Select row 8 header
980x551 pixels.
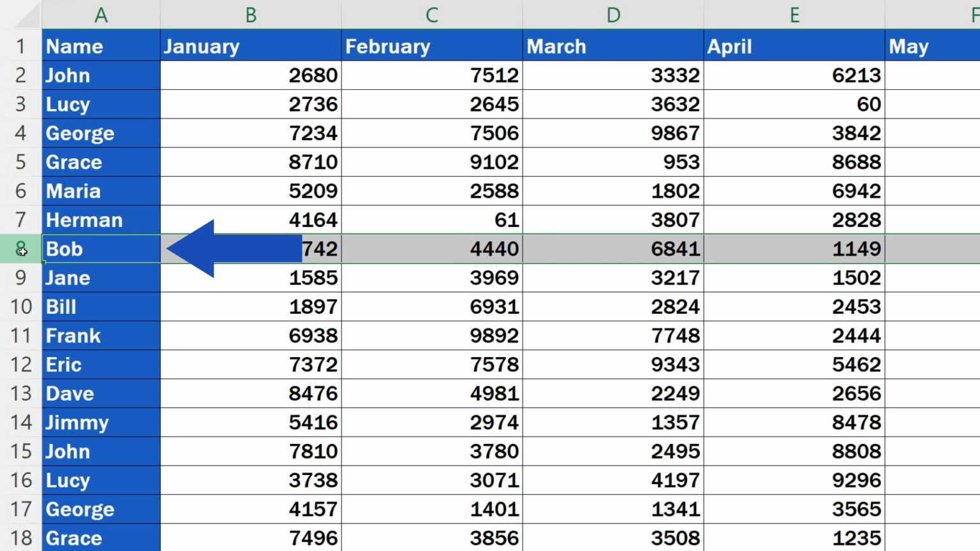pyautogui.click(x=20, y=249)
